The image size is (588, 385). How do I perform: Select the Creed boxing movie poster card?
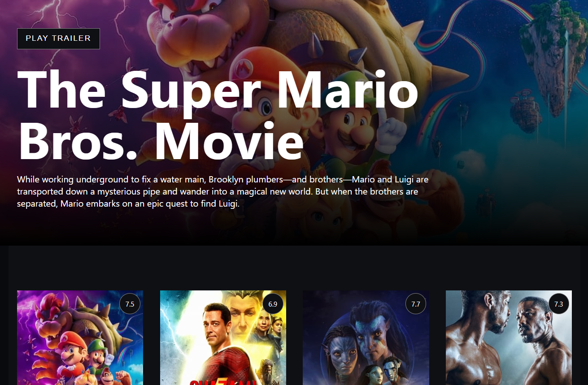click(509, 337)
